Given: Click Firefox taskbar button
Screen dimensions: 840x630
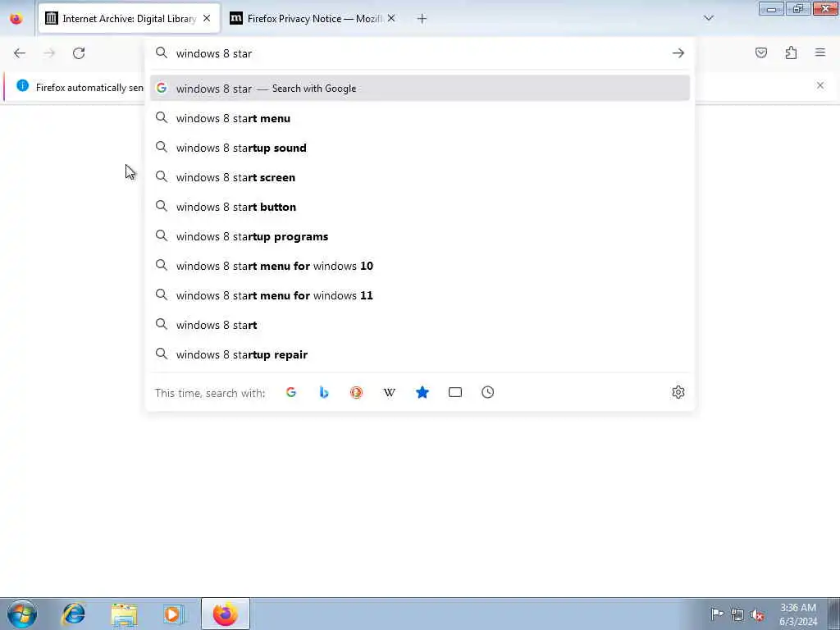Looking at the screenshot, I should [225, 614].
